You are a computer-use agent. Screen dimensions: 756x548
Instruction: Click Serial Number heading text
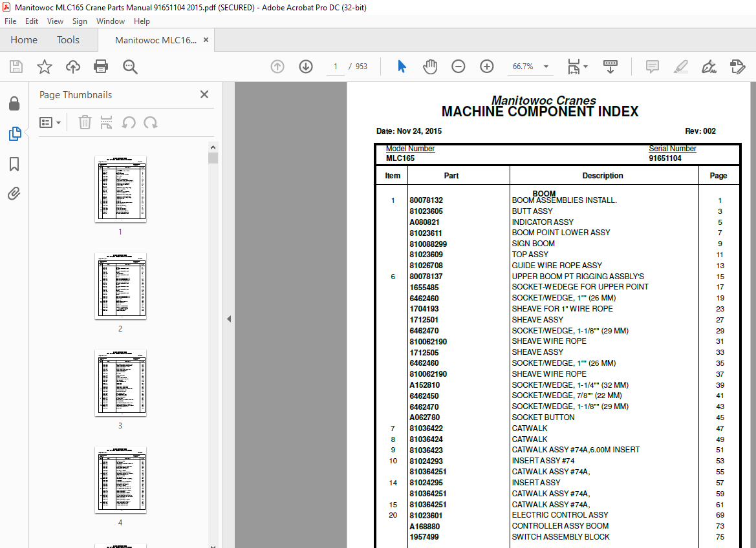673,149
